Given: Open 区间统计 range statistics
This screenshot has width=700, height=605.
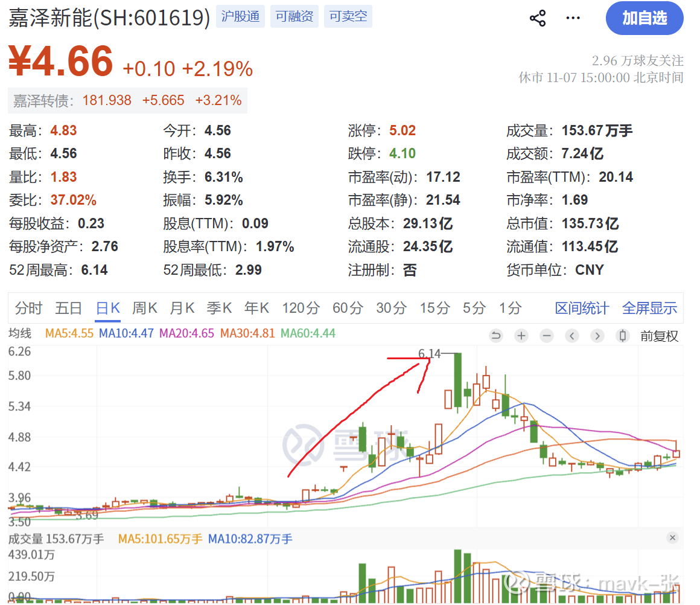Looking at the screenshot, I should (582, 308).
